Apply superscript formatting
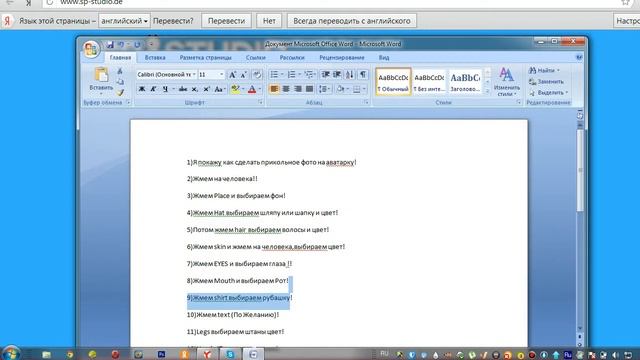Screen dimensions: 640x360 click(x=207, y=89)
